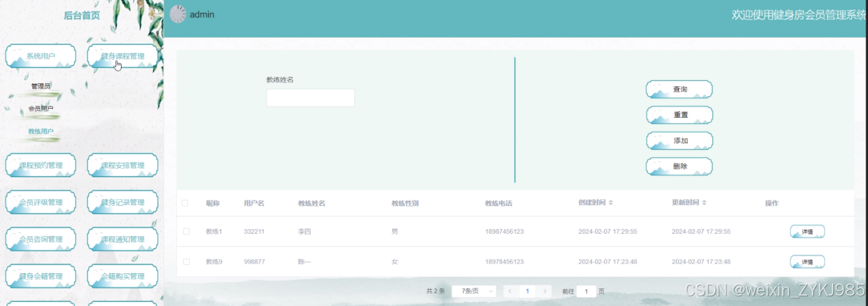Select 教练用户 submenu item

pyautogui.click(x=41, y=131)
